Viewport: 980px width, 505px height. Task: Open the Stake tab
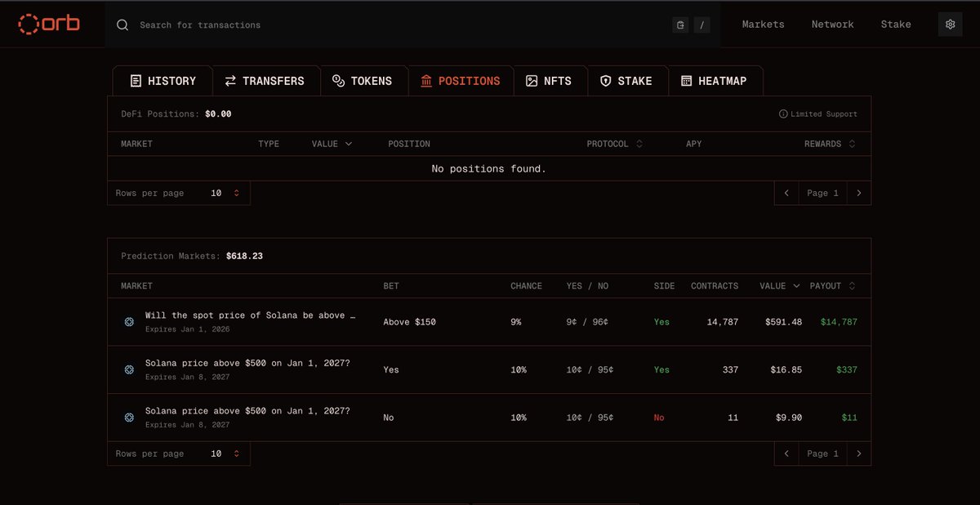[x=627, y=81]
